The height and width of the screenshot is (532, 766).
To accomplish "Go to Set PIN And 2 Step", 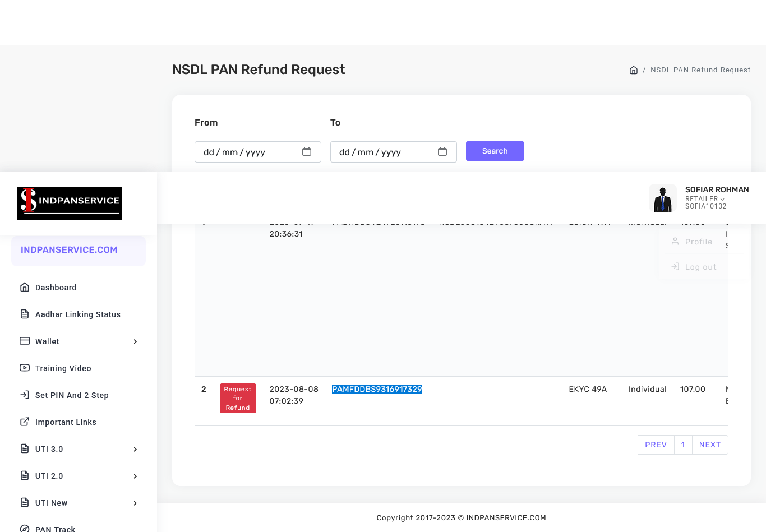I will pyautogui.click(x=72, y=395).
